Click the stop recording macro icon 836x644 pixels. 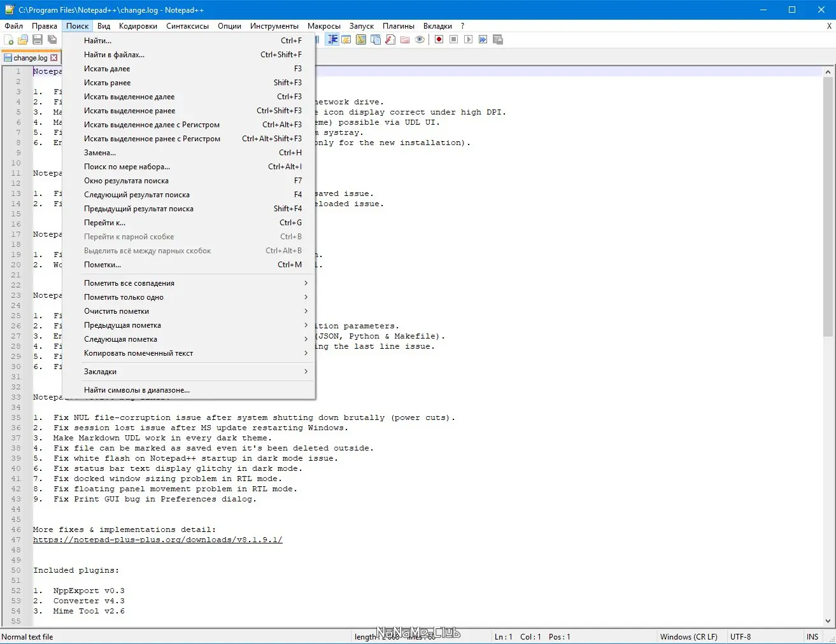pos(453,39)
